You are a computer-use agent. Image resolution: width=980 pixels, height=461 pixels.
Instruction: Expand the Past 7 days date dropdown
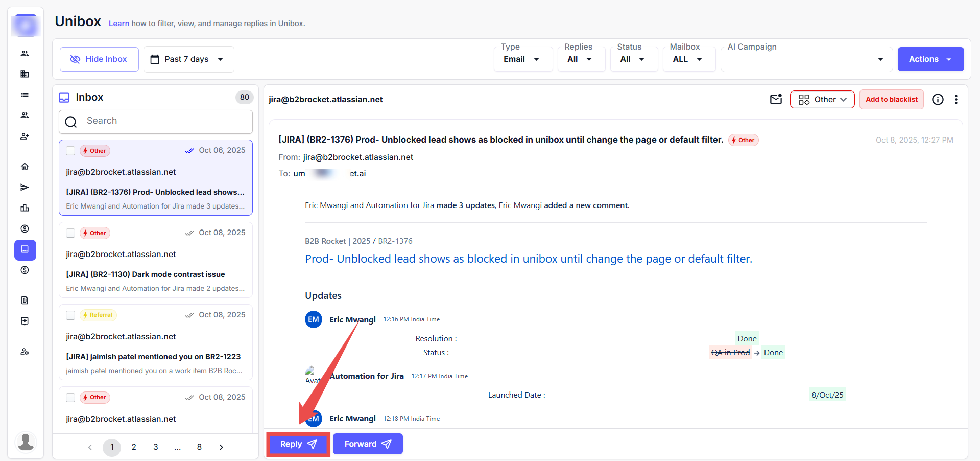[x=188, y=59]
